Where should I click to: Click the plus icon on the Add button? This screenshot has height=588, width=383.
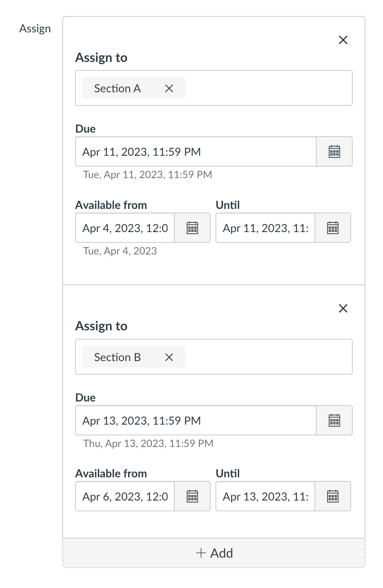tap(201, 553)
